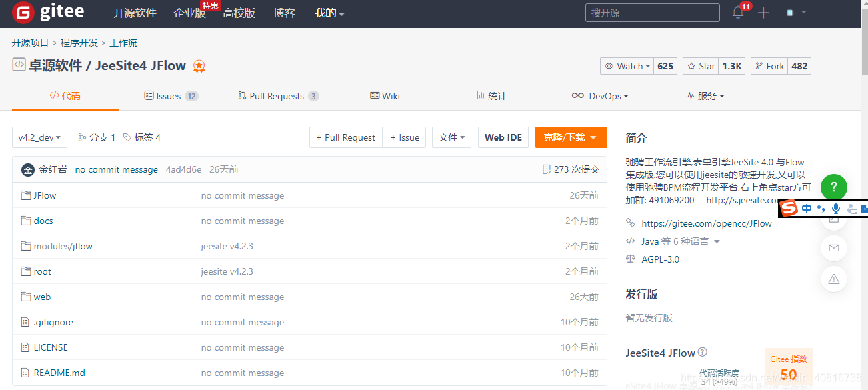Click the star count 1.3K
The width and height of the screenshot is (868, 390).
pyautogui.click(x=732, y=66)
